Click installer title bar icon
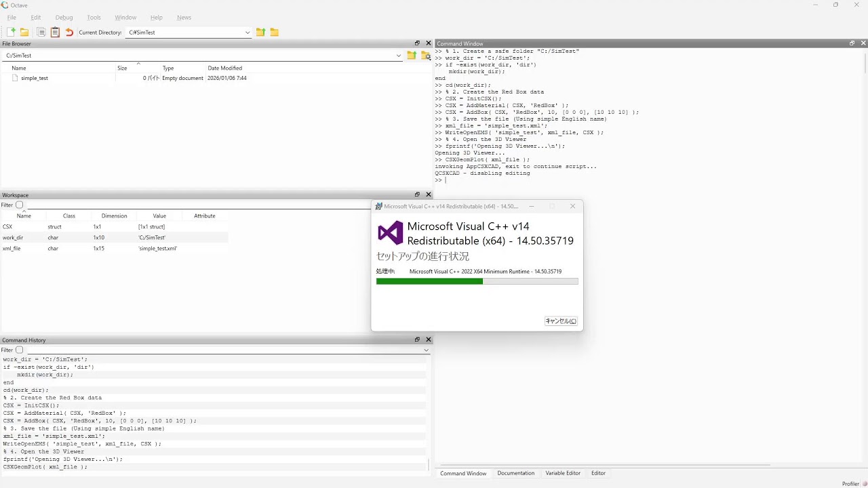 [x=378, y=206]
